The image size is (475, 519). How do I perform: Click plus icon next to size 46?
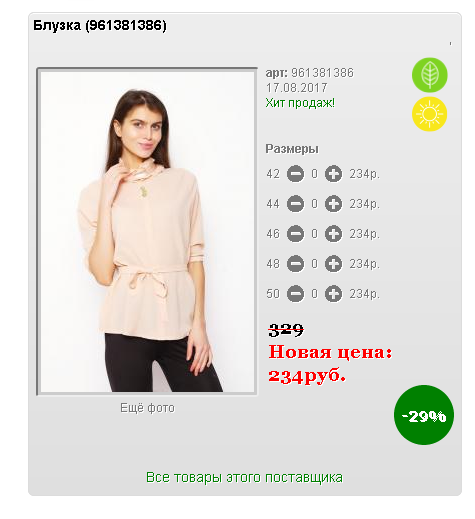333,234
